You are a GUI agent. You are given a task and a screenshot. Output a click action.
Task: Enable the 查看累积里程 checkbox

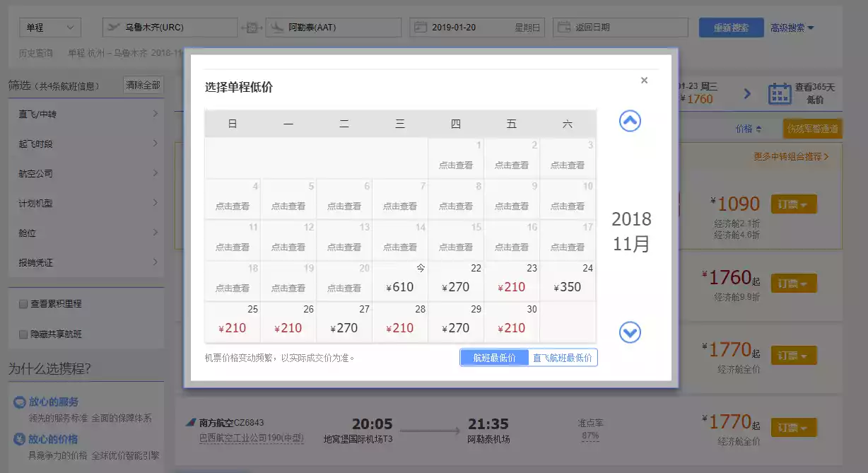point(23,304)
